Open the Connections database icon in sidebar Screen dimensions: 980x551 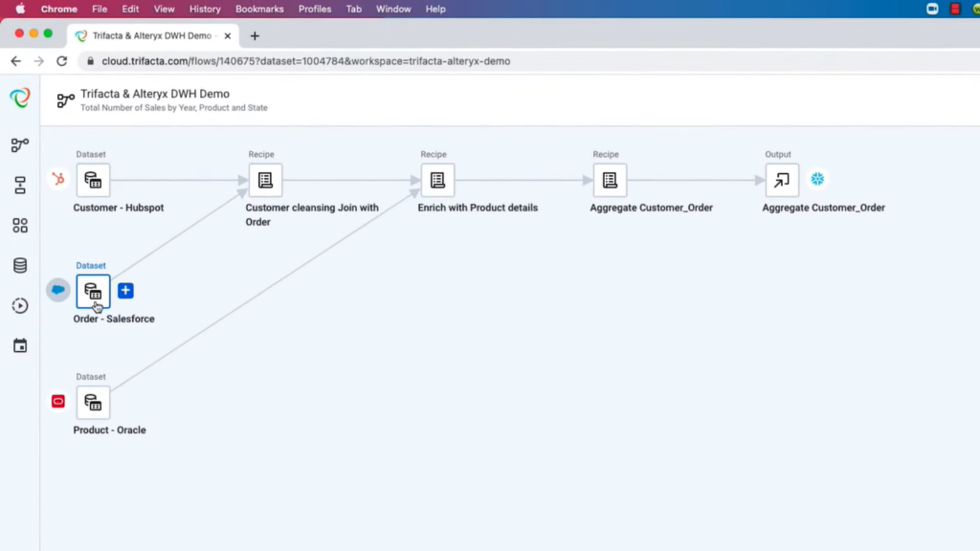tap(19, 265)
